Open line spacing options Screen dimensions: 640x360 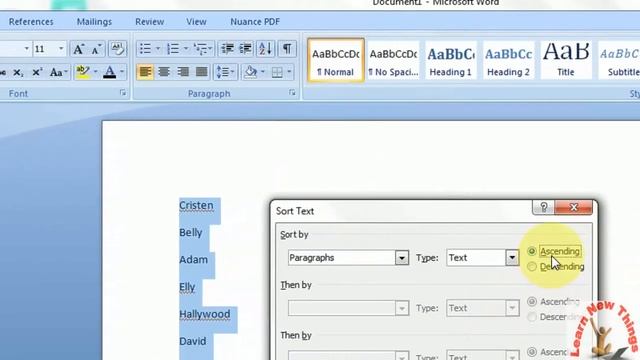click(225, 72)
